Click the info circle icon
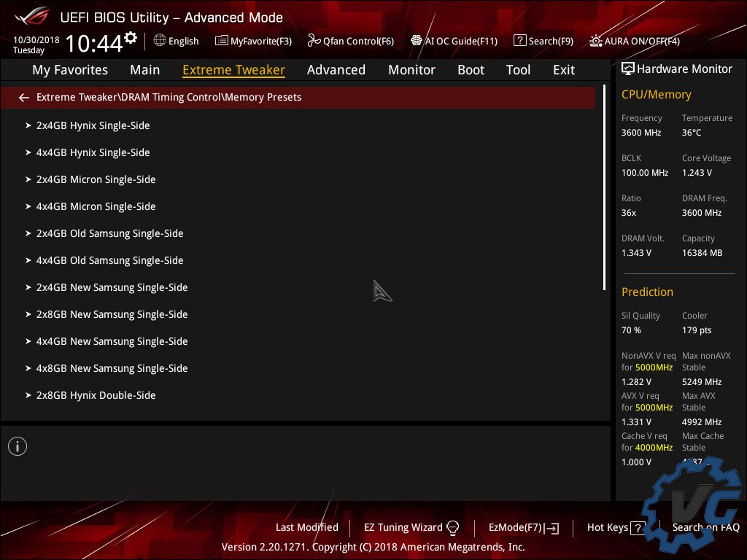The image size is (747, 560). 18,446
